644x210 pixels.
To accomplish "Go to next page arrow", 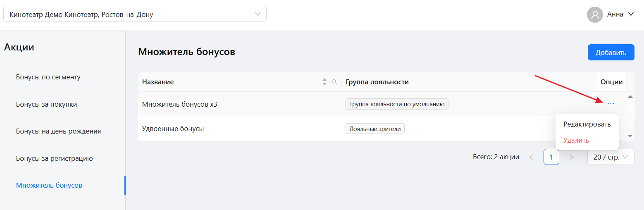I will point(571,157).
